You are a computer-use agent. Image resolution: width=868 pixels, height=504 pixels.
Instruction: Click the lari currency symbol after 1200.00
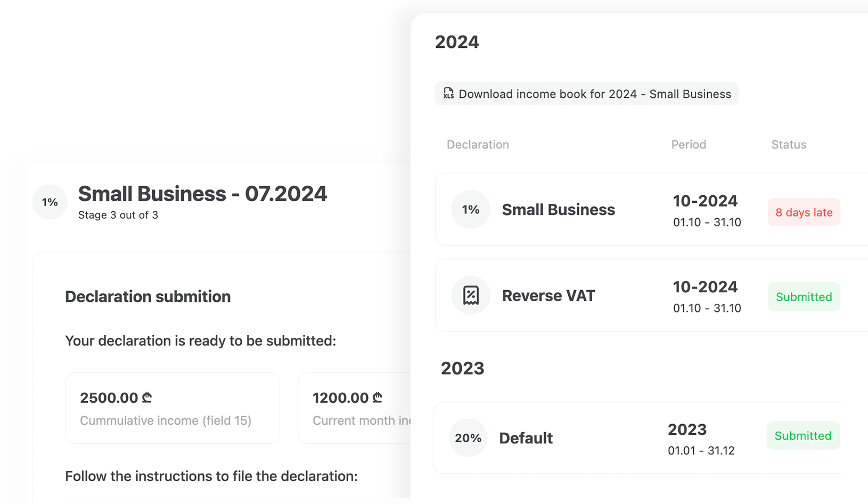click(x=378, y=398)
